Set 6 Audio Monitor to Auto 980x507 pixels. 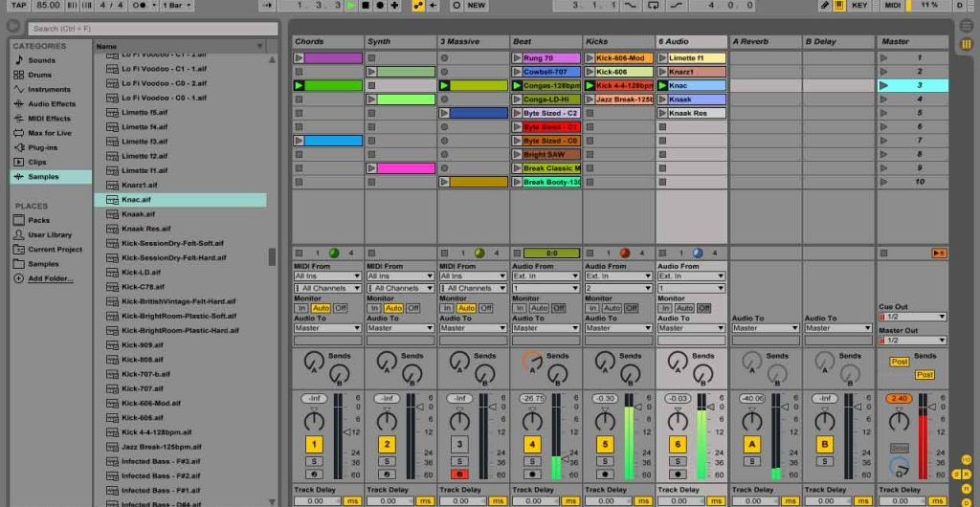684,308
